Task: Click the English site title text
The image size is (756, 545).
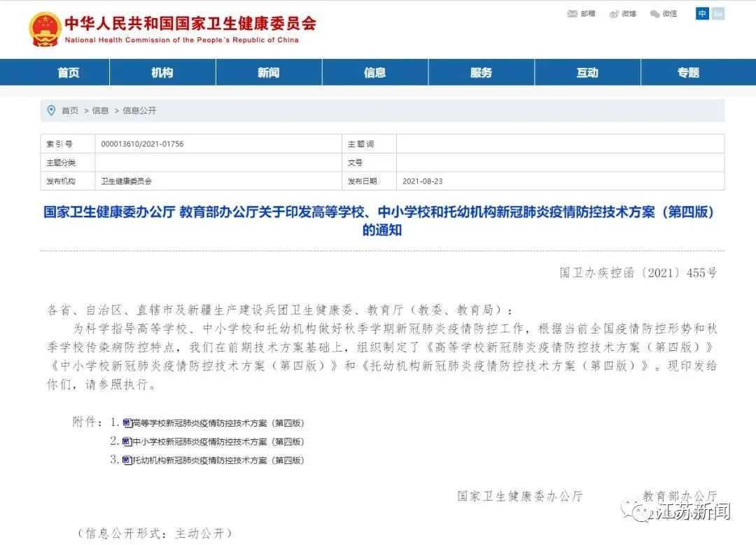Action: click(x=182, y=40)
